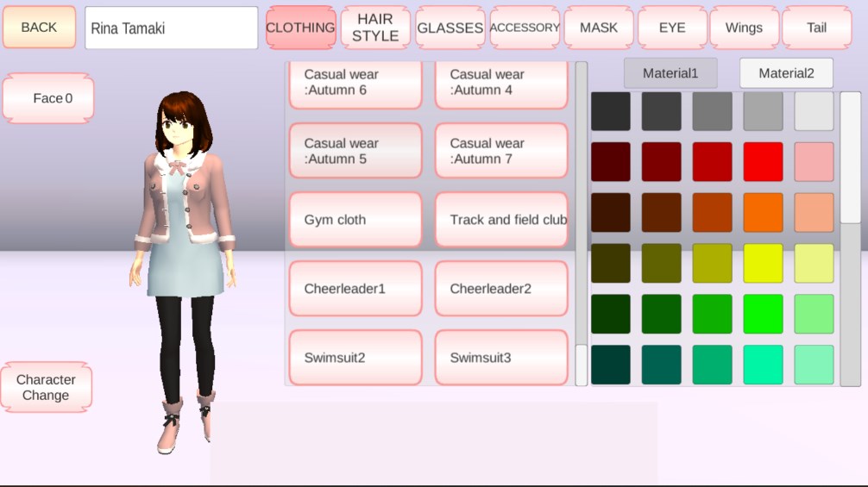Switch to Material2 color target
Screen dimensions: 868x487
(786, 73)
